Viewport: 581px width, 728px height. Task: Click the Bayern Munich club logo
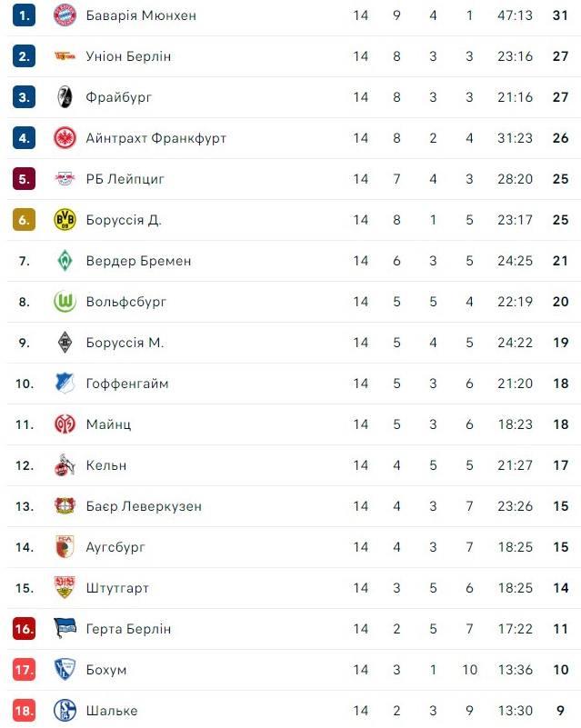click(65, 15)
